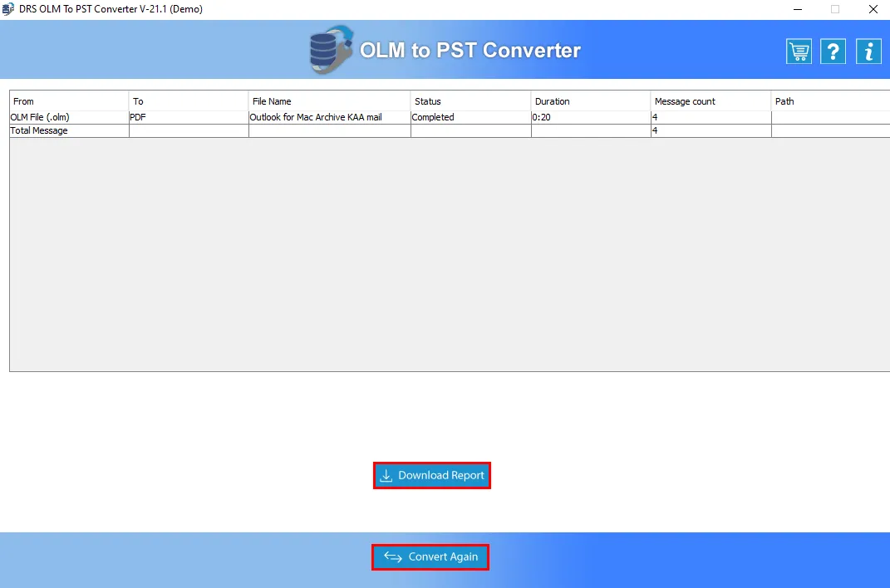Select the Duration column header
Image resolution: width=890 pixels, height=588 pixels.
coord(590,101)
